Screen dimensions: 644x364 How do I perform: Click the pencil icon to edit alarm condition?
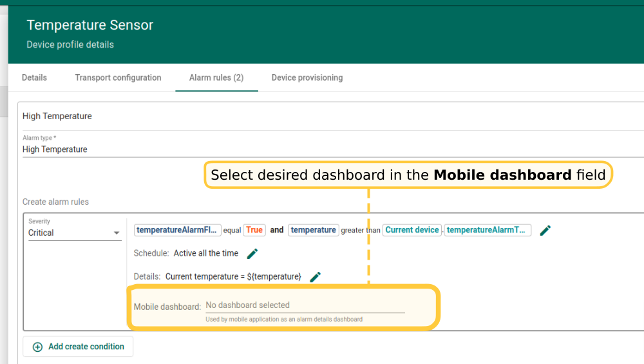[x=545, y=230]
